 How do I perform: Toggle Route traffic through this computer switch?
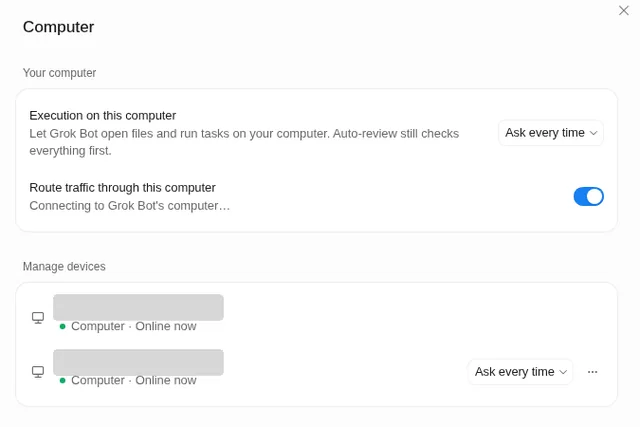click(588, 196)
